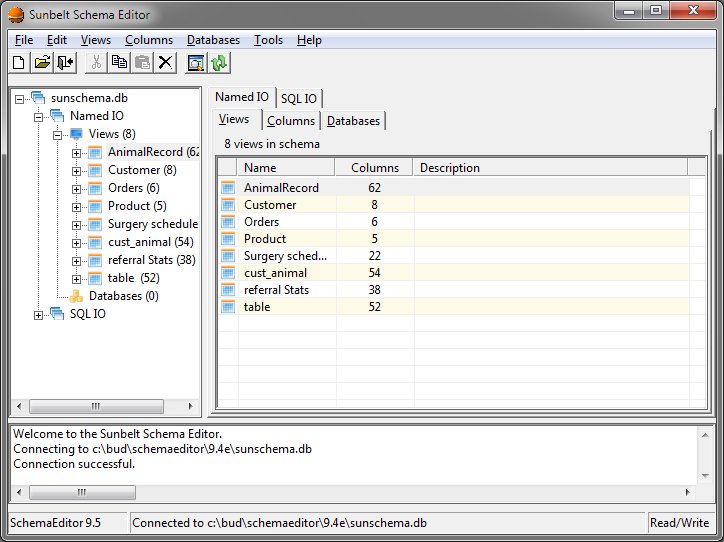Switch to the SQL IO tab
This screenshot has height=542, width=724.
299,98
